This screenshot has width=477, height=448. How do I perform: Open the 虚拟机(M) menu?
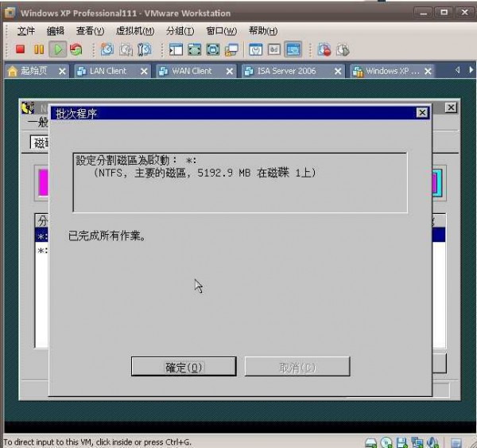tap(135, 31)
